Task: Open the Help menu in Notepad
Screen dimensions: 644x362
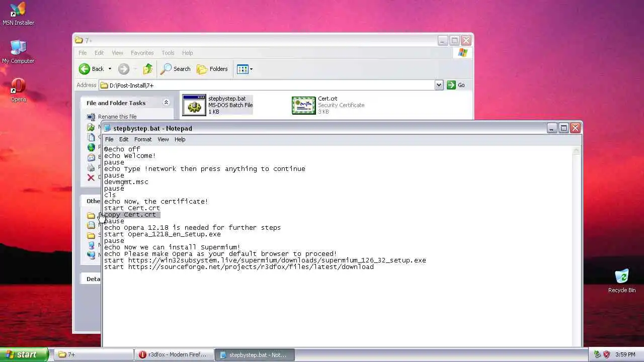Action: click(x=180, y=139)
